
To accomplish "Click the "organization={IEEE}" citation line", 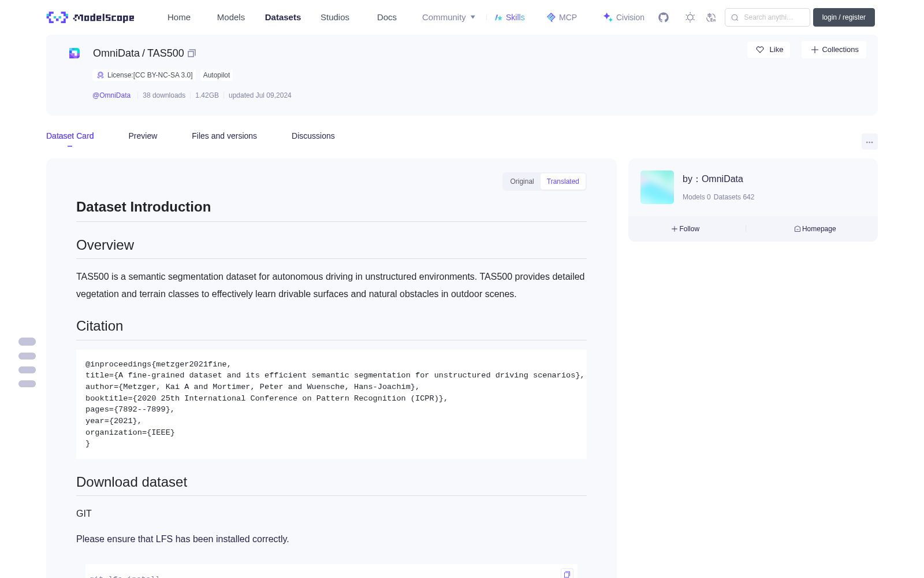I will coord(130,432).
